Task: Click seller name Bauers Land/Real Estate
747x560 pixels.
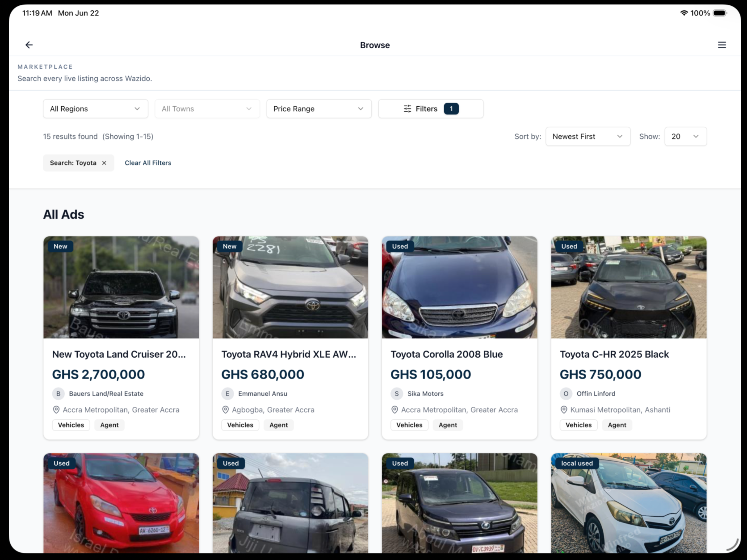Action: click(x=106, y=394)
